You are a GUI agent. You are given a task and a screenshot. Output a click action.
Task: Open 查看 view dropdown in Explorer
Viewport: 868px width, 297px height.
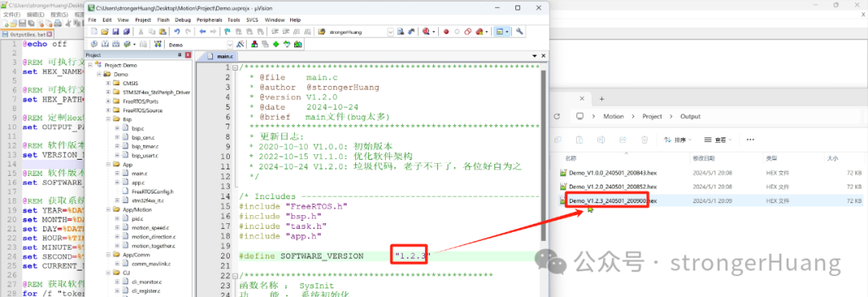[x=718, y=140]
